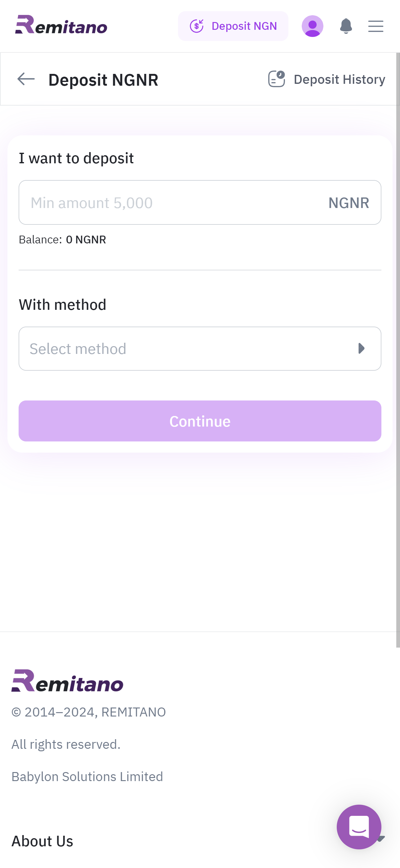Click the chevron on the method selector
This screenshot has height=868, width=400.
(361, 348)
